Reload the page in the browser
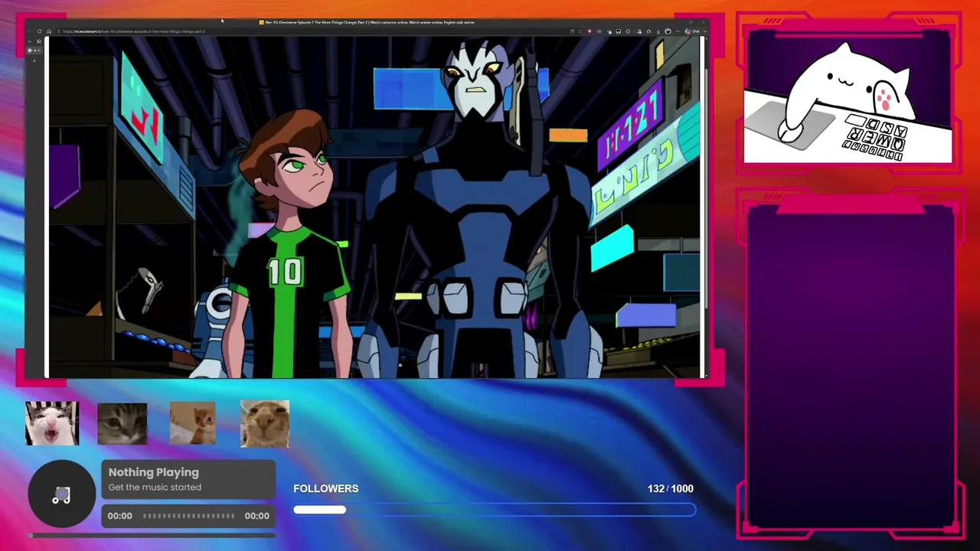 click(39, 31)
